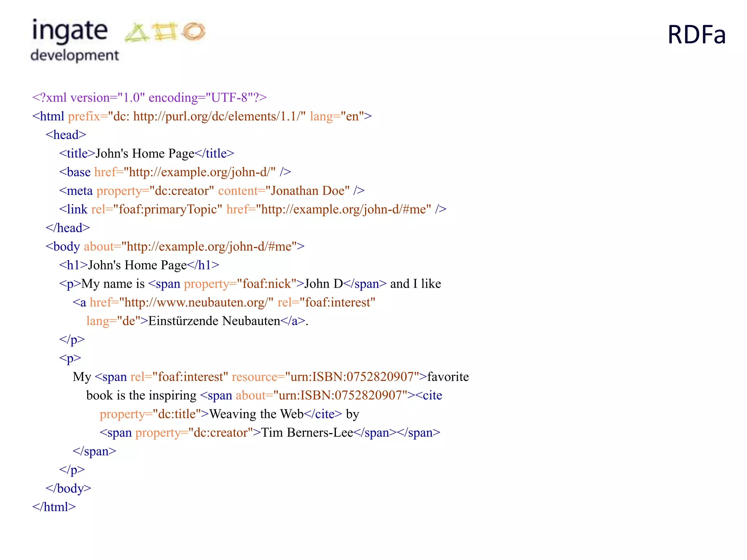Click the foaf:nick John D span
Screen dimensions: 747x560
(x=268, y=284)
